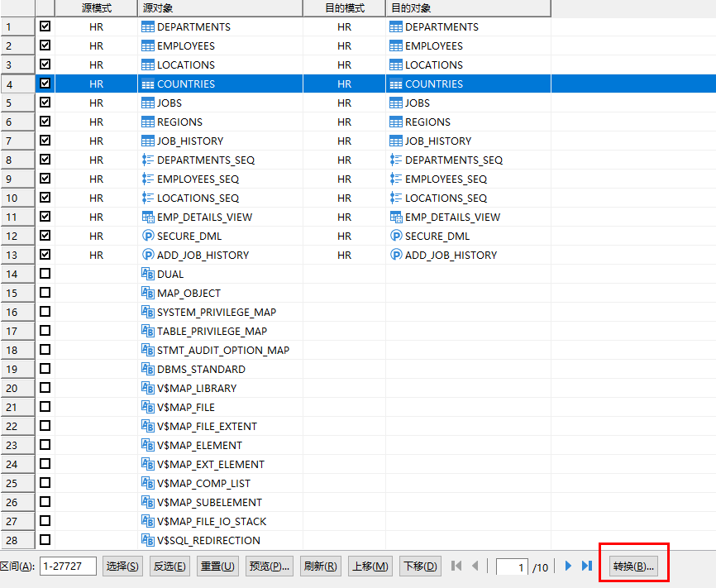Click the source LOCATIONS table icon

click(147, 65)
